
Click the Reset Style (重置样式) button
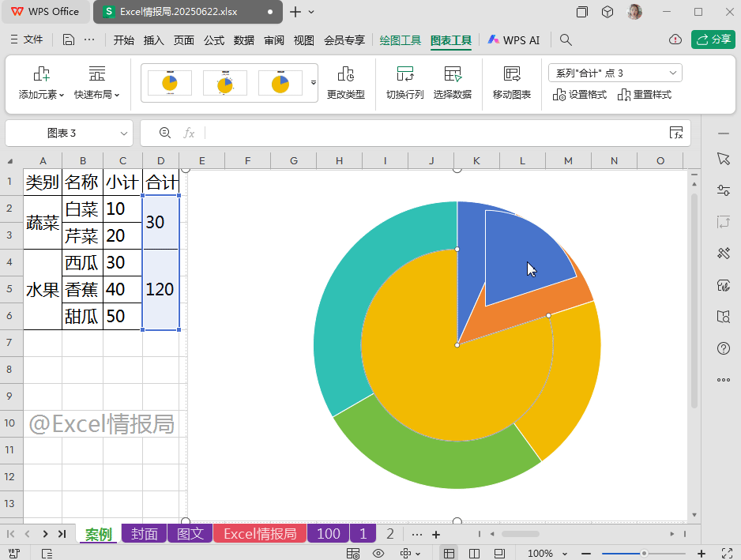[x=645, y=95]
